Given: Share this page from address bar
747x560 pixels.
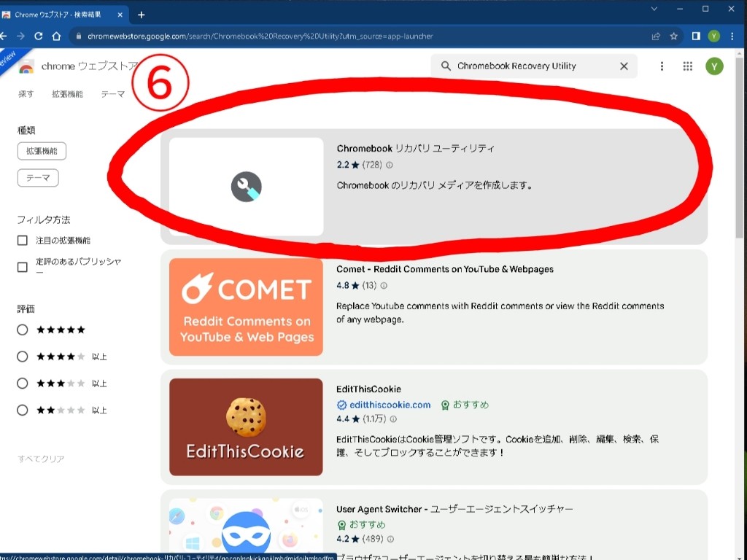Looking at the screenshot, I should tap(656, 36).
